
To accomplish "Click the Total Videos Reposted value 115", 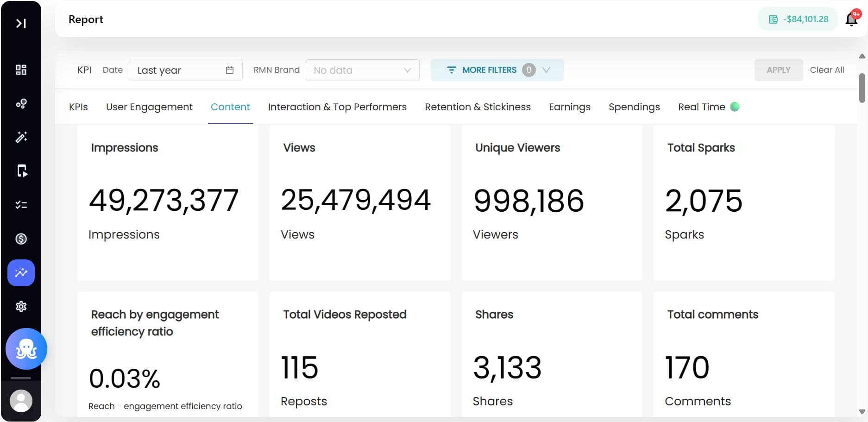I will pyautogui.click(x=300, y=368).
